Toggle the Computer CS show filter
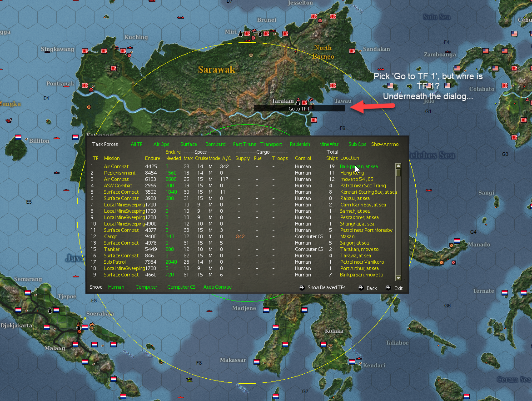The width and height of the screenshot is (532, 401). tap(181, 287)
